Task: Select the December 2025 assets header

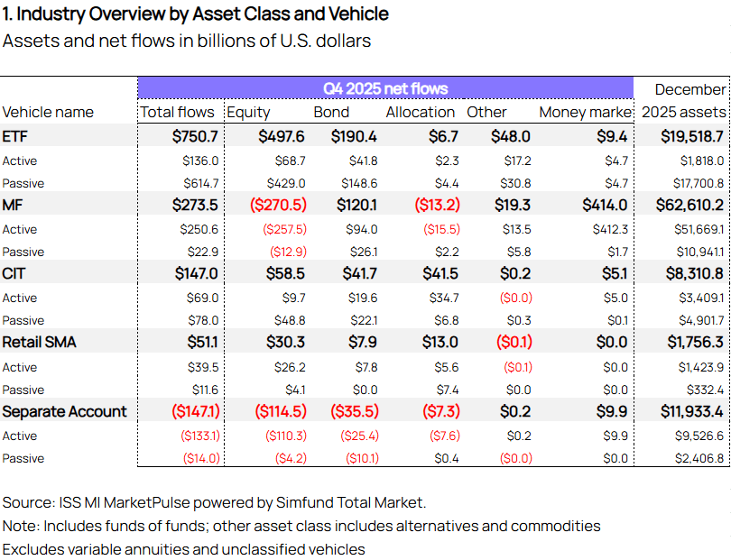Action: 684,101
